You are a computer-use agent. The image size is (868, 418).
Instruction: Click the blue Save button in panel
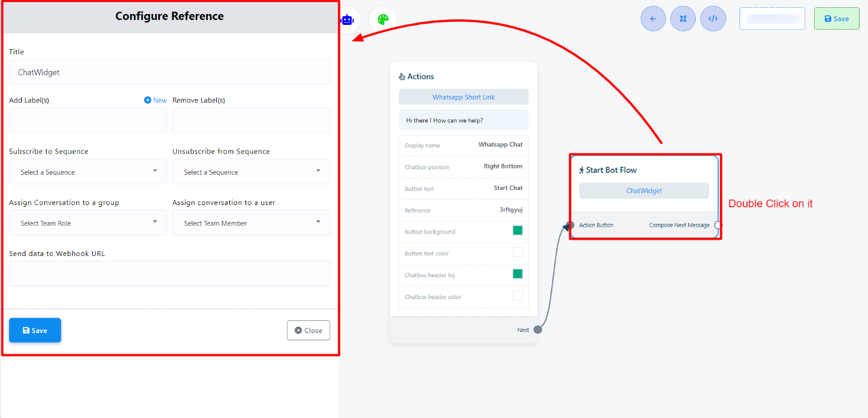coord(35,330)
